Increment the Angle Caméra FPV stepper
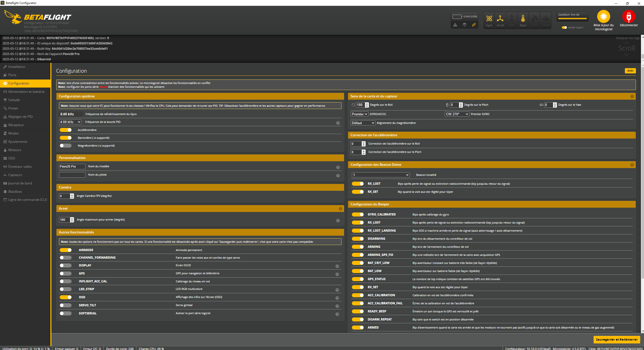 [x=72, y=195]
